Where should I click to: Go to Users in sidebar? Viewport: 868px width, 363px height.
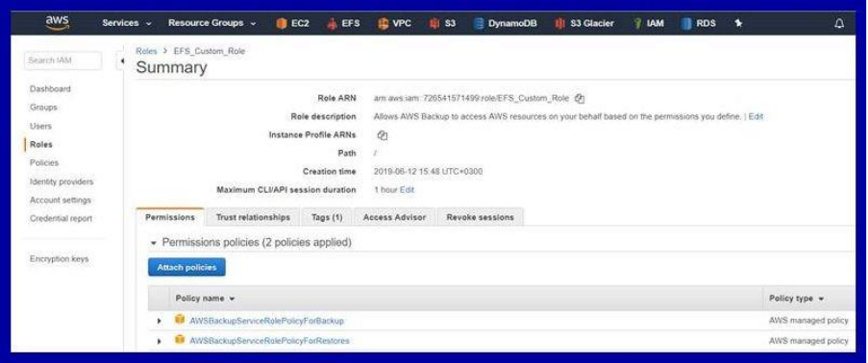pos(41,126)
